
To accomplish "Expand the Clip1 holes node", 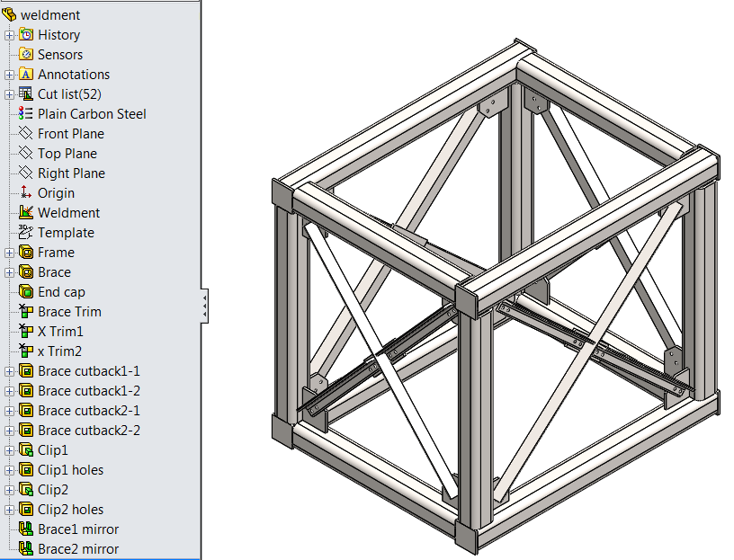I will (x=9, y=470).
